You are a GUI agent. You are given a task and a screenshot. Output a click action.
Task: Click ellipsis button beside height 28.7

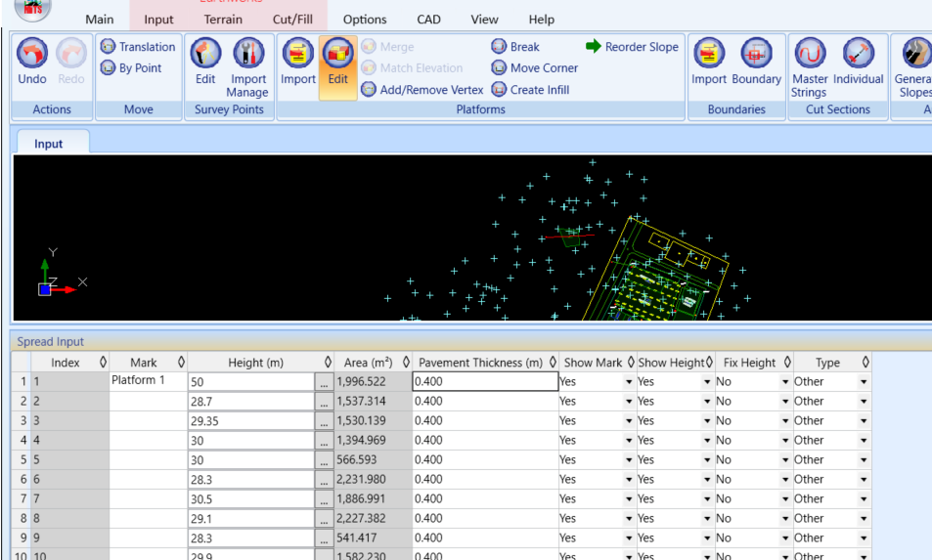[x=324, y=402]
